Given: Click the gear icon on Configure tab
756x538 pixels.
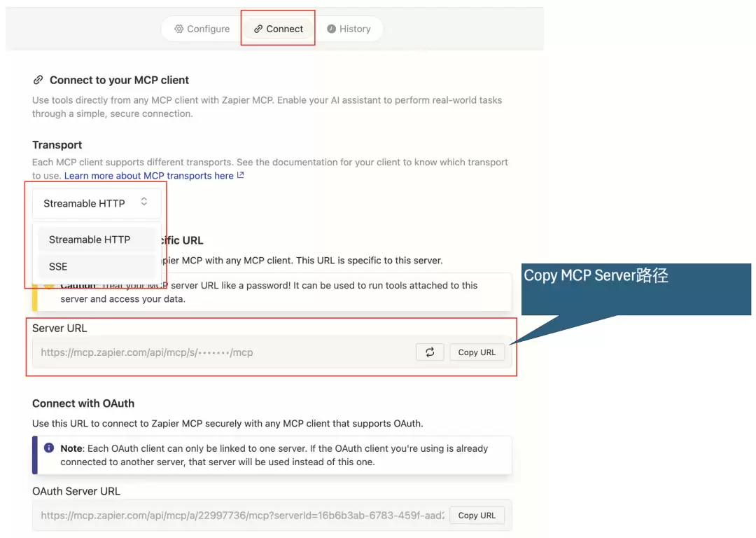Looking at the screenshot, I should [179, 29].
